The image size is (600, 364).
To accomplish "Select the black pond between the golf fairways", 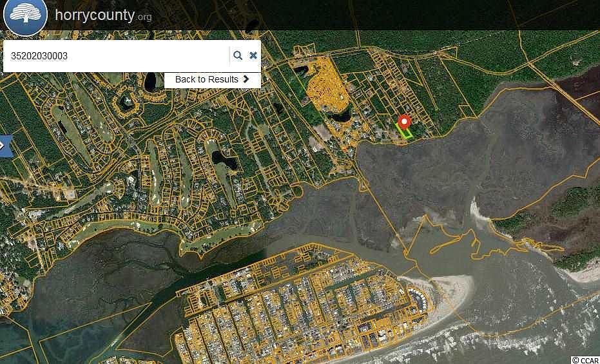I will [x=224, y=160].
